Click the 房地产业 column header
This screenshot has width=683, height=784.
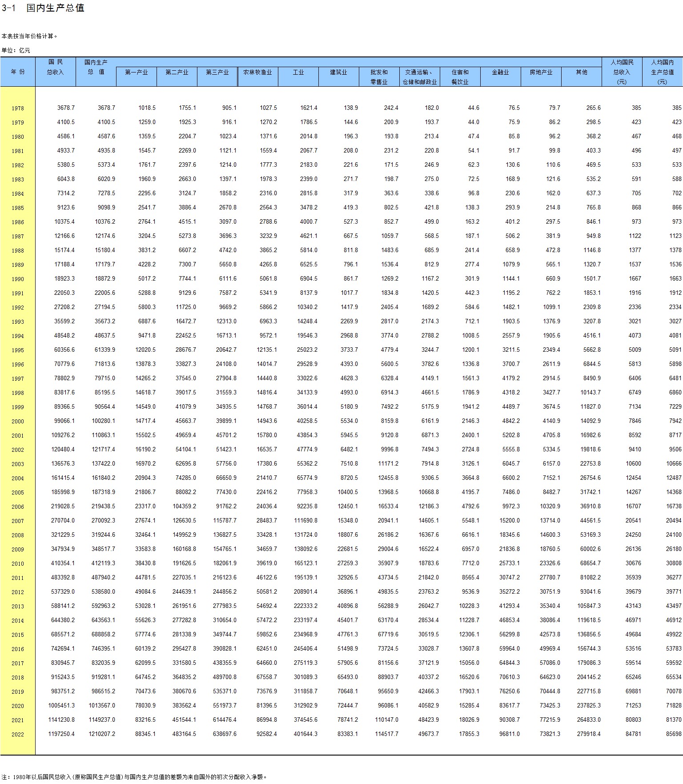tap(541, 72)
